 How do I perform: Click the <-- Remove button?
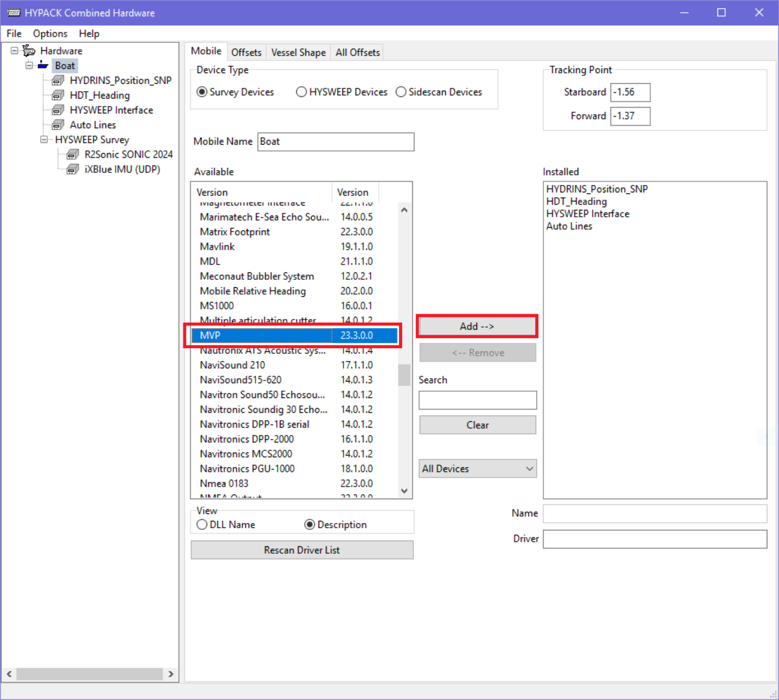pos(477,353)
